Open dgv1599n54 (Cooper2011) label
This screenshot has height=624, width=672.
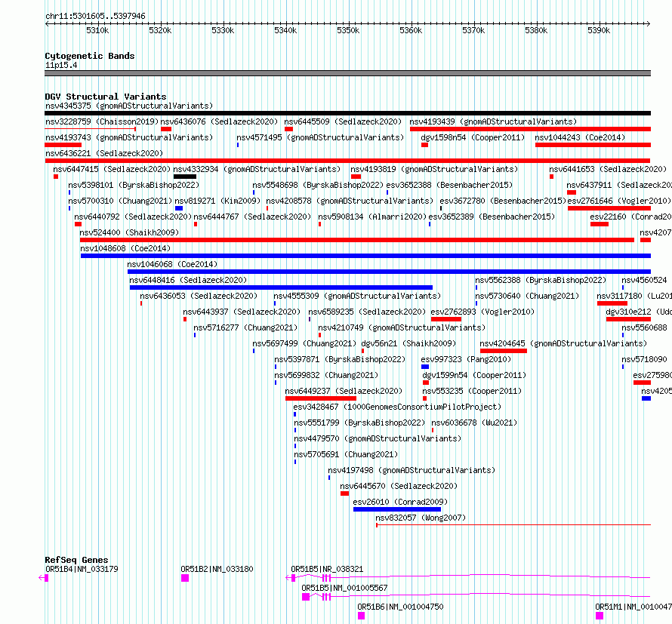(474, 375)
